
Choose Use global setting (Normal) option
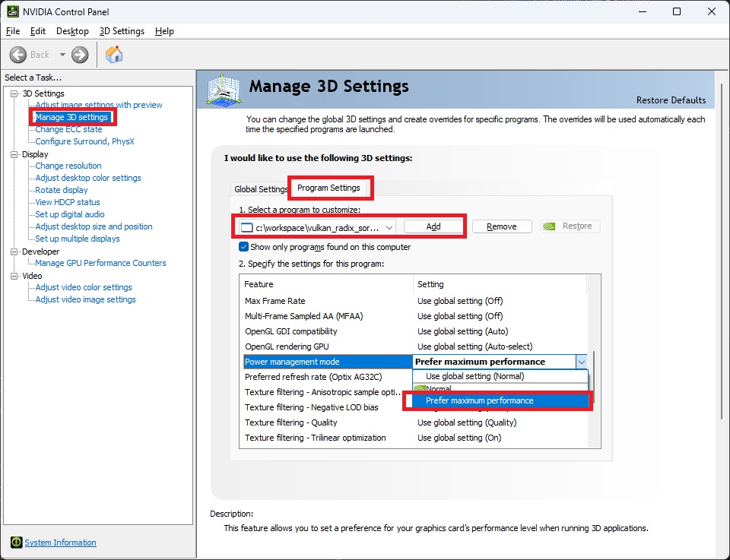tap(500, 376)
